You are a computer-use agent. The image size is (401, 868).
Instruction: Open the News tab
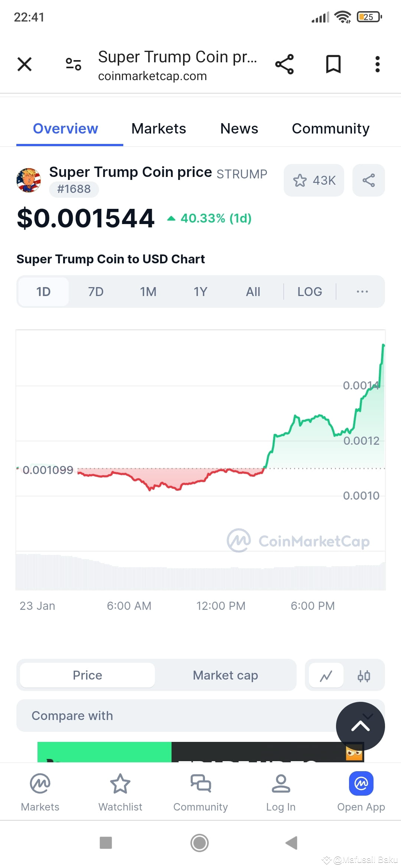click(239, 128)
